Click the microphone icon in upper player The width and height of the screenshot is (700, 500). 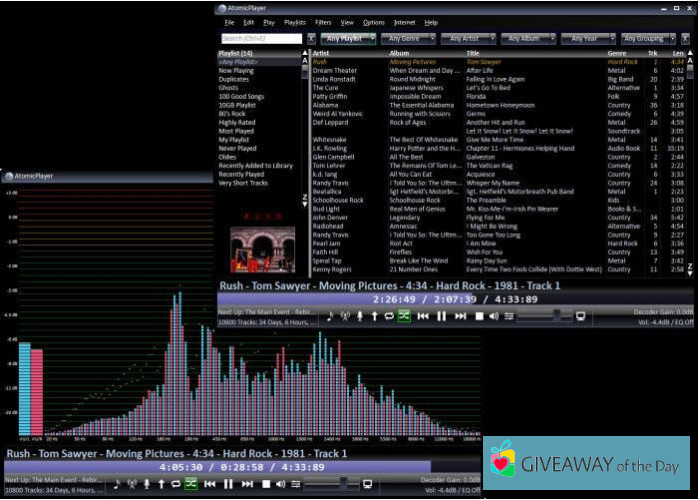click(x=360, y=315)
